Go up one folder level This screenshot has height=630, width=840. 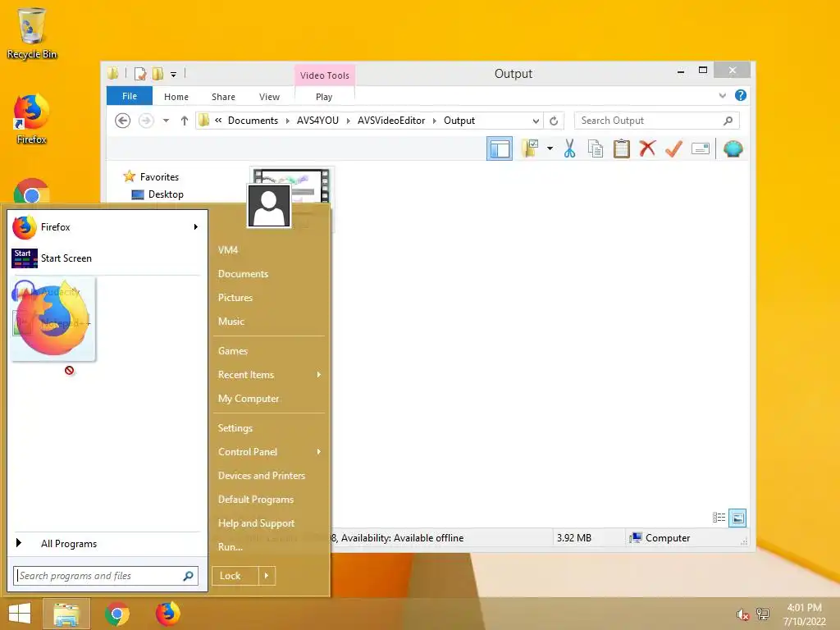coord(185,121)
